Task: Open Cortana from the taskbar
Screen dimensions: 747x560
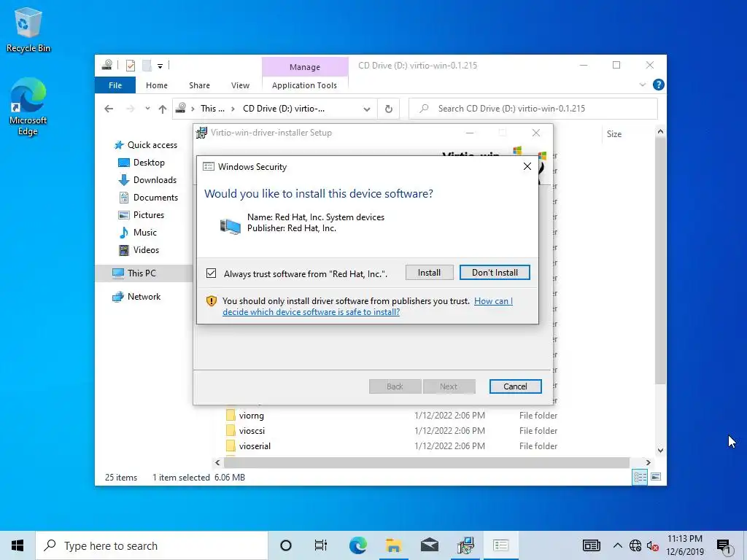Action: click(285, 545)
